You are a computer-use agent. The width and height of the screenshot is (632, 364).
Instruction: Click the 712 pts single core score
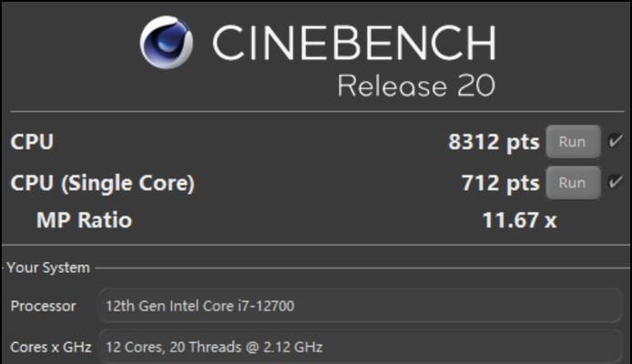pyautogui.click(x=500, y=183)
